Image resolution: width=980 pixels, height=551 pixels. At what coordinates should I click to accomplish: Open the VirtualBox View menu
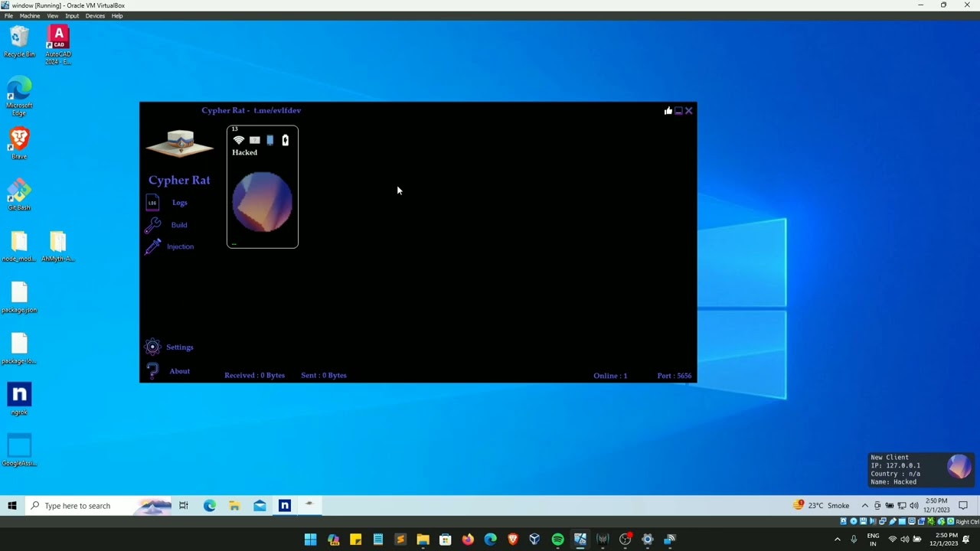point(53,16)
